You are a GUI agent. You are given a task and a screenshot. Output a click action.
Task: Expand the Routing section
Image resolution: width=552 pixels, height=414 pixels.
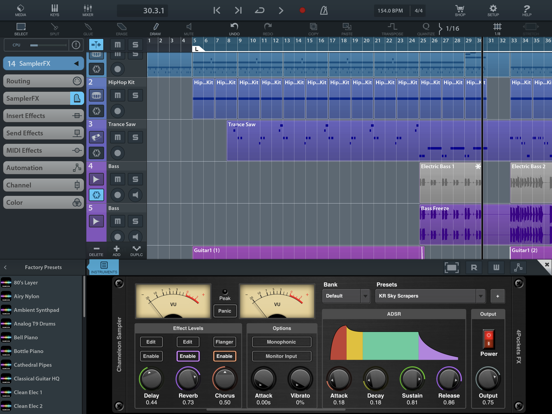(x=44, y=81)
